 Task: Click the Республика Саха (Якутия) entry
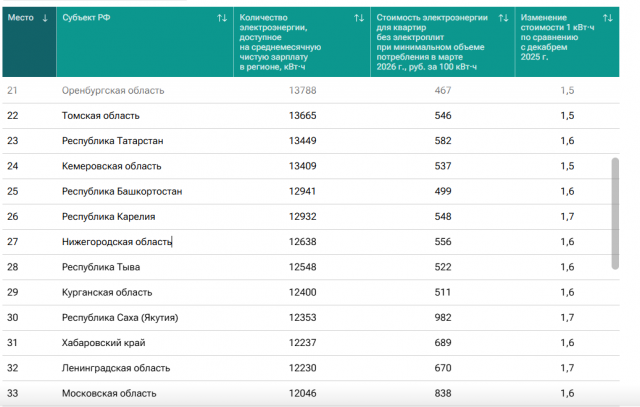[x=120, y=318]
